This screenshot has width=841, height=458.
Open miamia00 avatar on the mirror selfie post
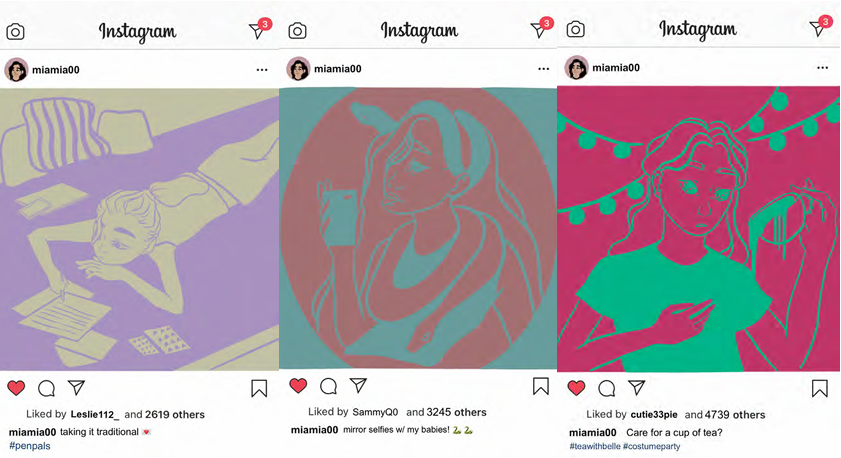coord(298,69)
